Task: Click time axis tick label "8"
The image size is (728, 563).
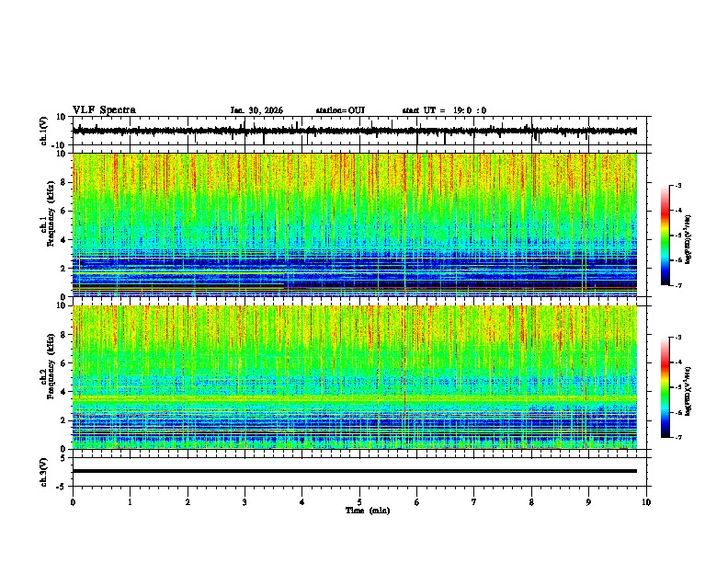Action: [531, 502]
